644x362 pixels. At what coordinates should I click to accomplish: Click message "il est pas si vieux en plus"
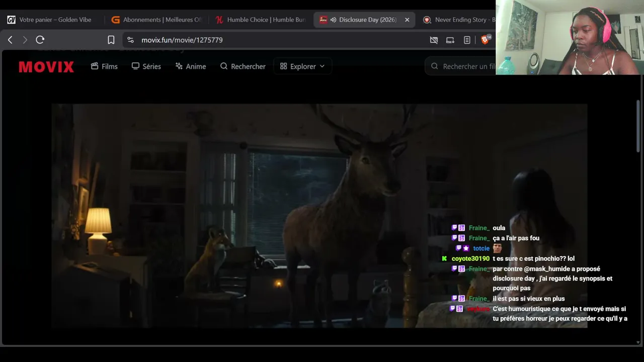(529, 299)
